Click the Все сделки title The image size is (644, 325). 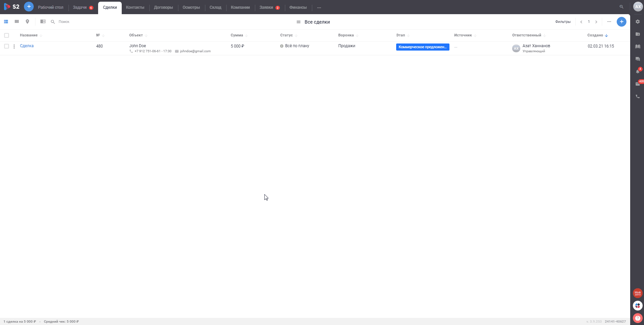pyautogui.click(x=317, y=22)
